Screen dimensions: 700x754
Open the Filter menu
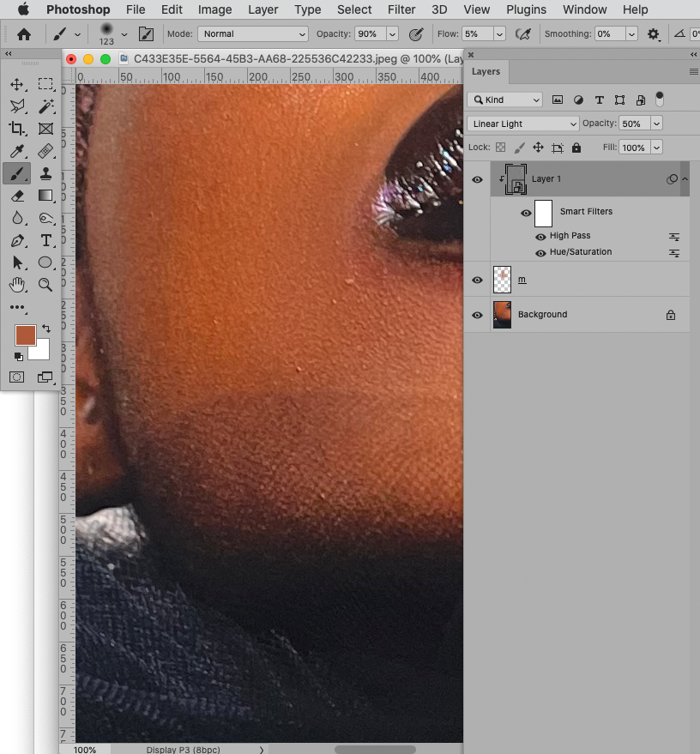[401, 9]
